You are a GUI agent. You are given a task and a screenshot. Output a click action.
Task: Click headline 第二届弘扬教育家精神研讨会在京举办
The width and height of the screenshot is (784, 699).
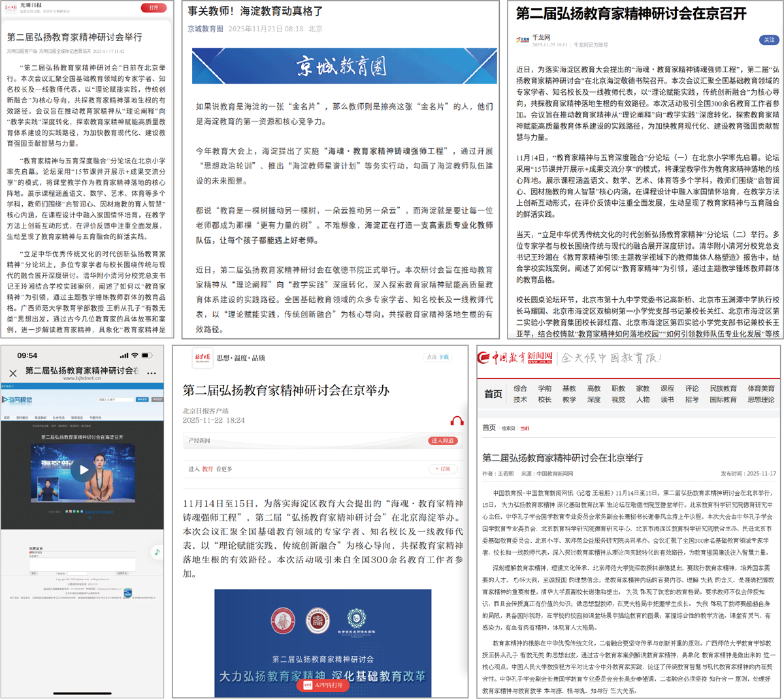(286, 391)
